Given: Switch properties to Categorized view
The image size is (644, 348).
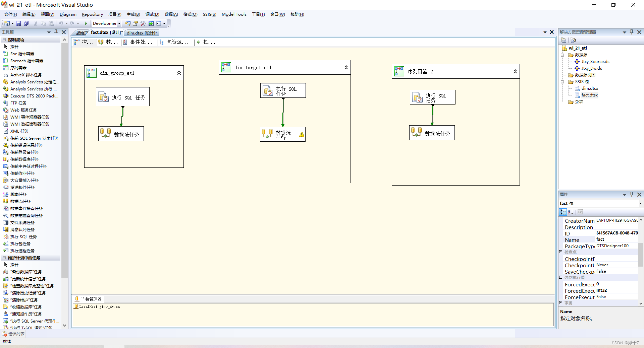Looking at the screenshot, I should pyautogui.click(x=563, y=212).
